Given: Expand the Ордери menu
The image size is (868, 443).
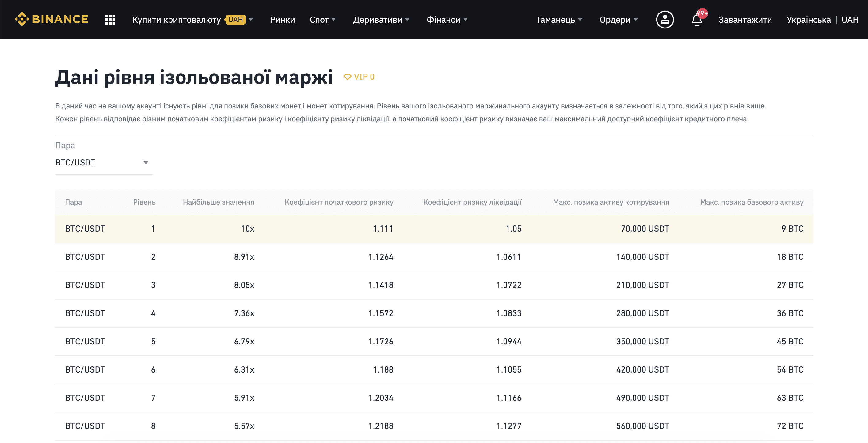Looking at the screenshot, I should click(x=618, y=20).
